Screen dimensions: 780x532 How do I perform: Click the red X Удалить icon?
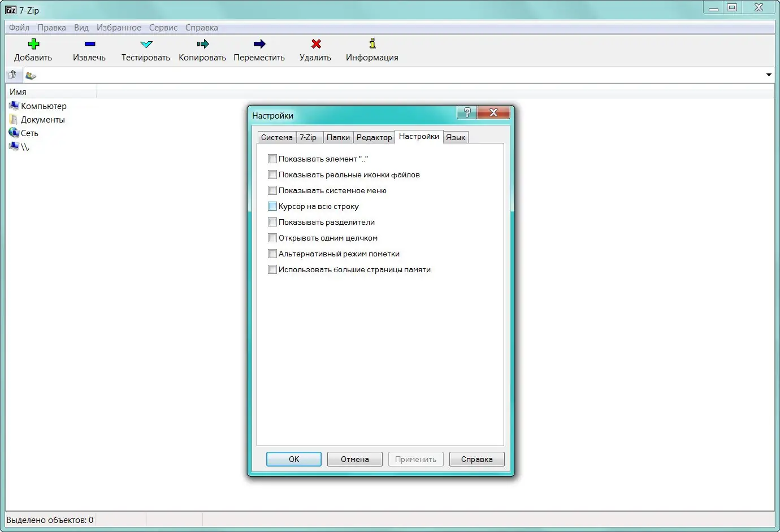[316, 44]
